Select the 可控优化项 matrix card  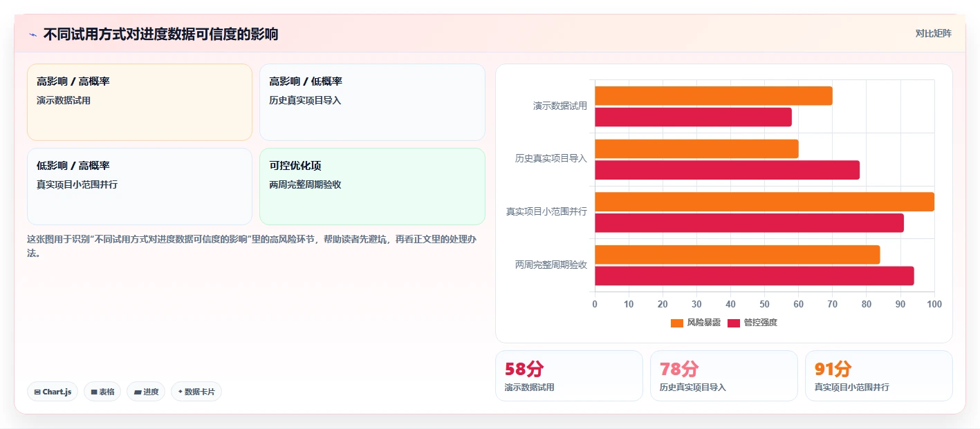click(372, 187)
